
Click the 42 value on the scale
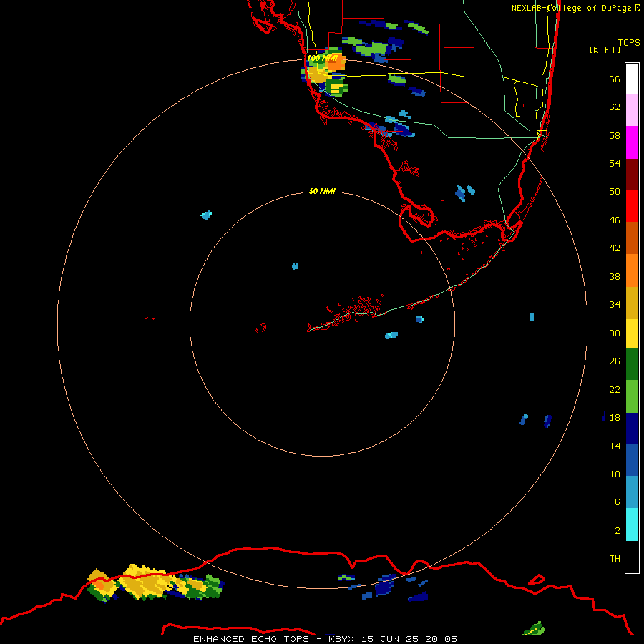[615, 248]
